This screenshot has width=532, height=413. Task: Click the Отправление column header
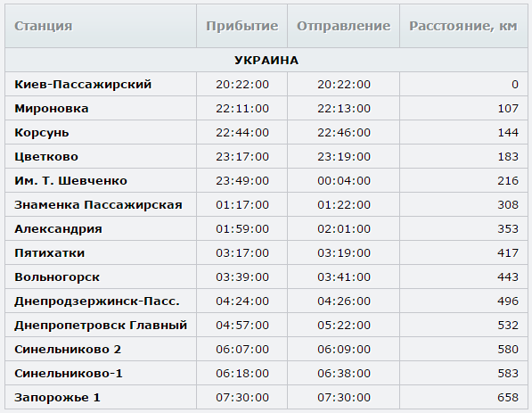tap(343, 26)
